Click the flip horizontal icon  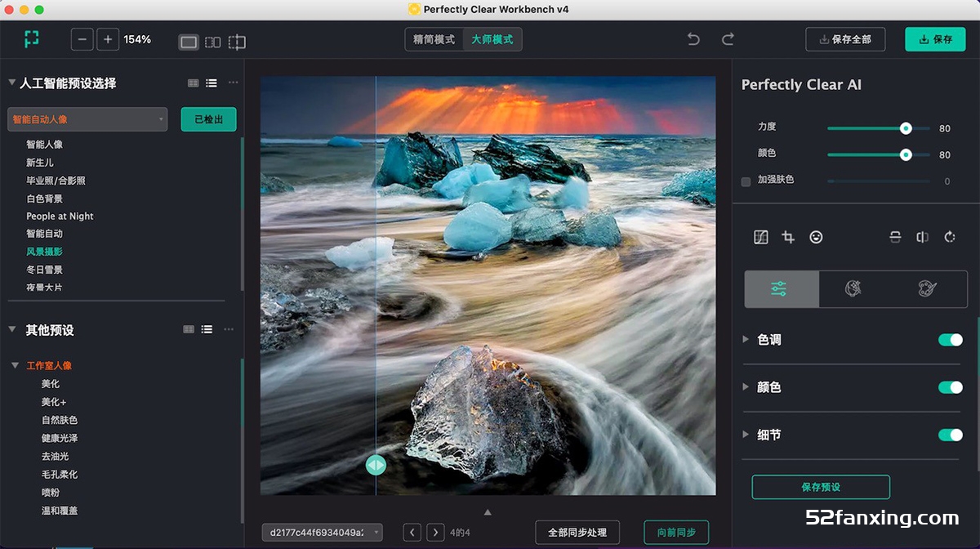point(922,237)
